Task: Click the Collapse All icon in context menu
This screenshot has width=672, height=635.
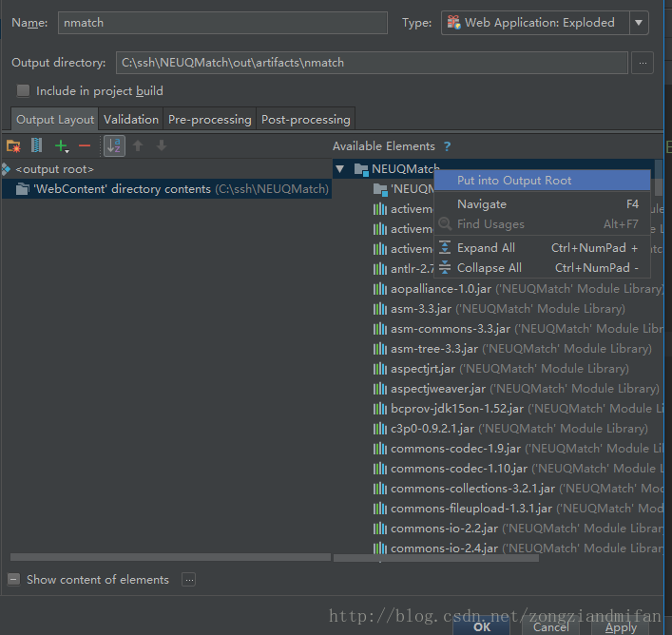Action: pyautogui.click(x=445, y=267)
